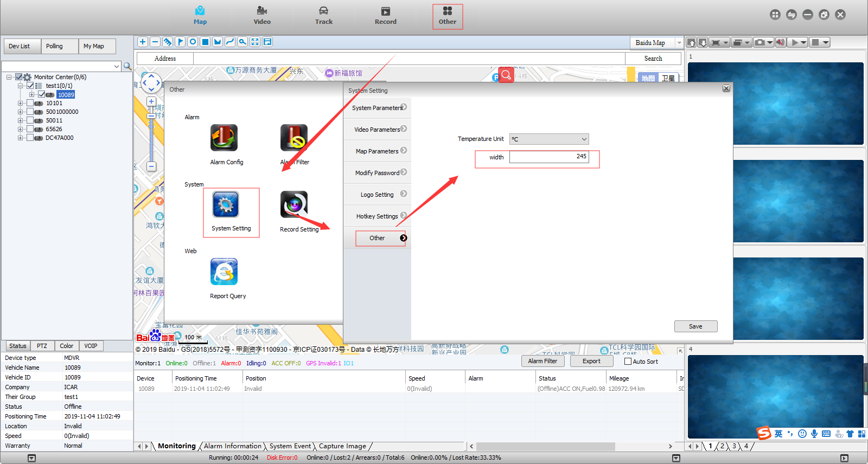Open Modify Password settings section
The width and height of the screenshot is (868, 464).
click(377, 173)
